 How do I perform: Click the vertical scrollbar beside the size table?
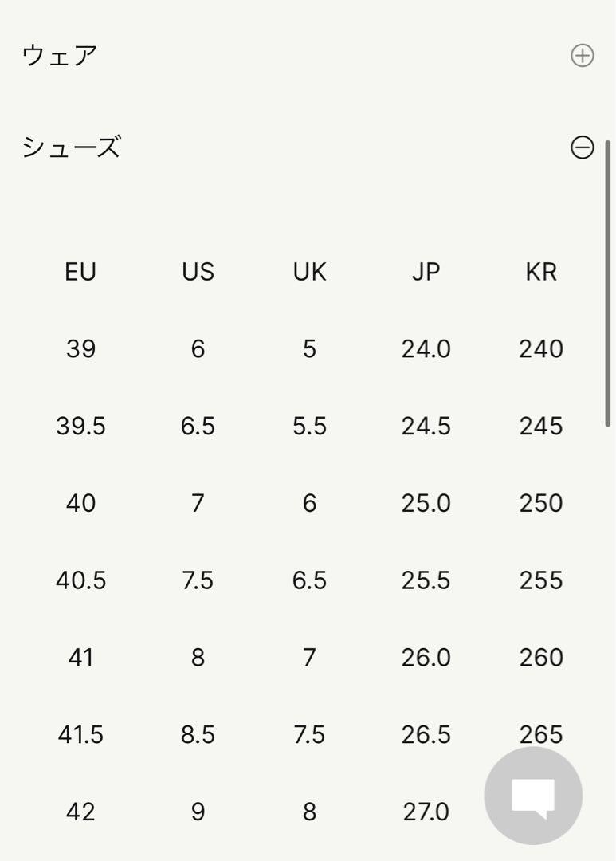[x=608, y=283]
